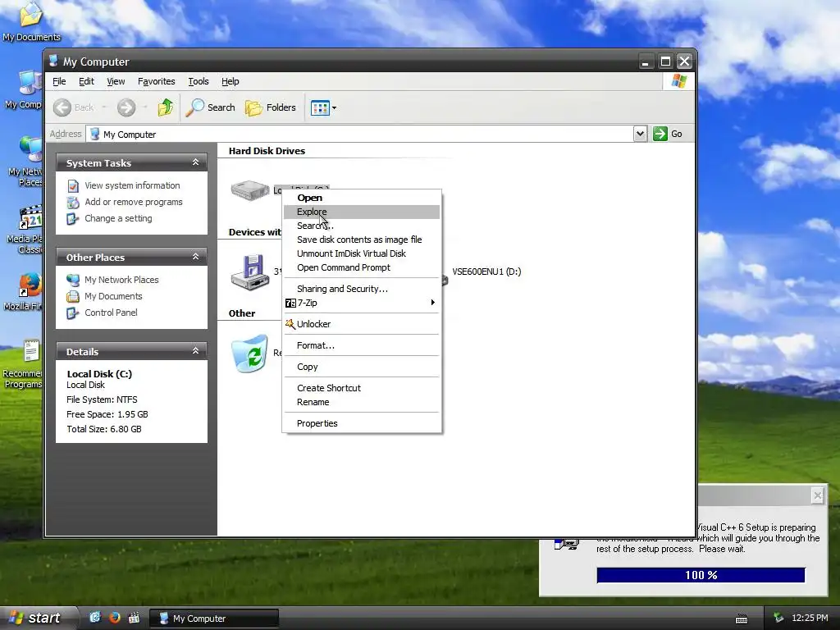Choose Open Command Prompt
The width and height of the screenshot is (840, 630).
[x=362, y=267]
